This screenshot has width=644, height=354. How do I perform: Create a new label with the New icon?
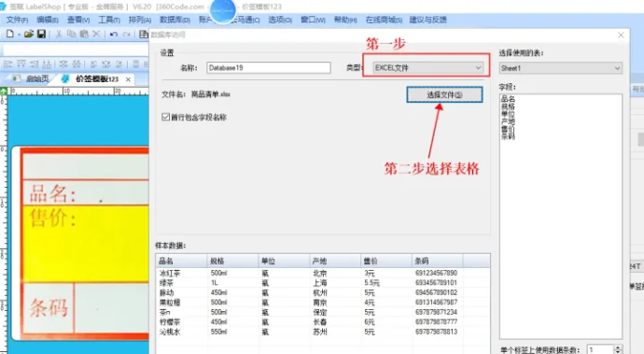10,35
